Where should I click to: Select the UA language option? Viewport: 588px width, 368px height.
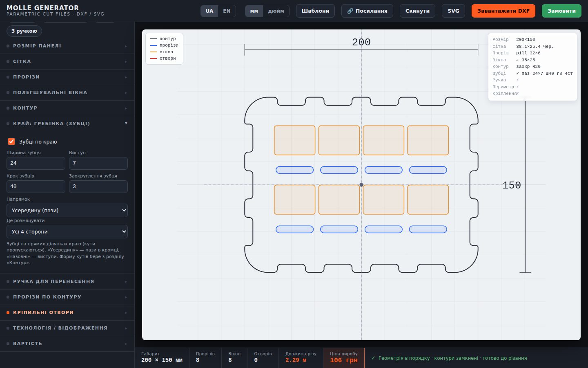pos(209,11)
